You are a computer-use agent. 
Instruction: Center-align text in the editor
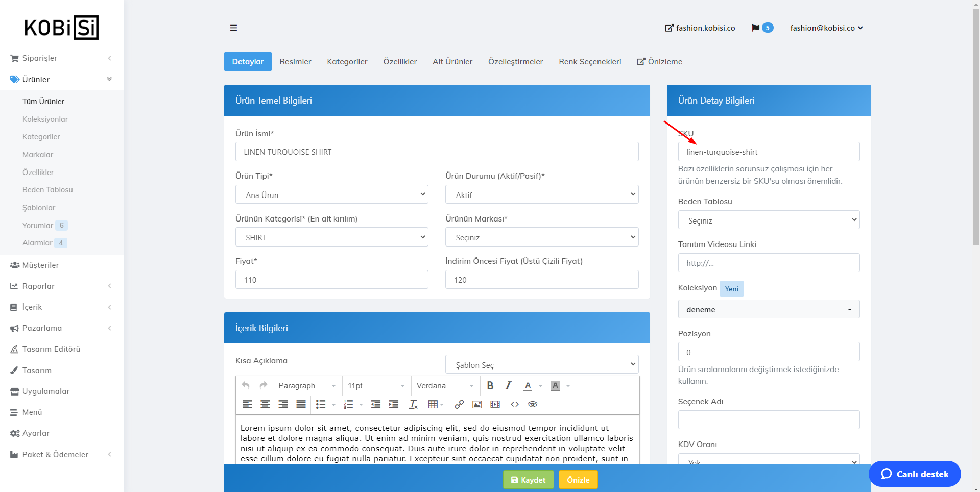click(x=265, y=404)
